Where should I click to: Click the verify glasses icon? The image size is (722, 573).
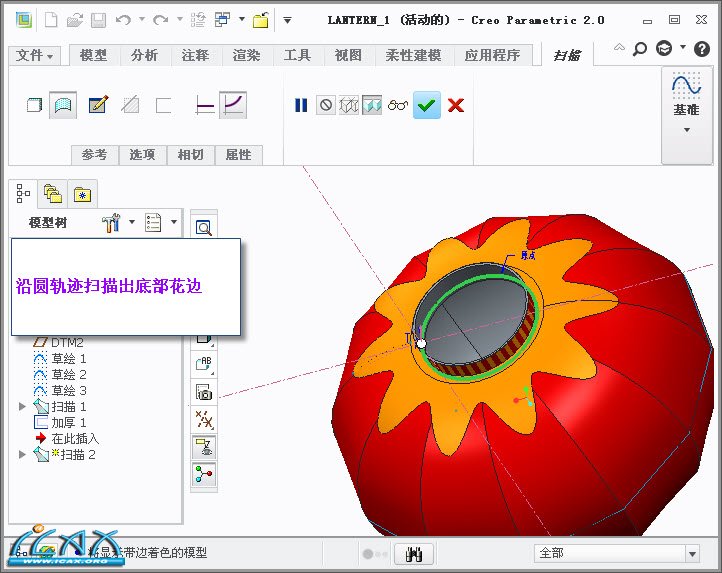click(x=398, y=105)
